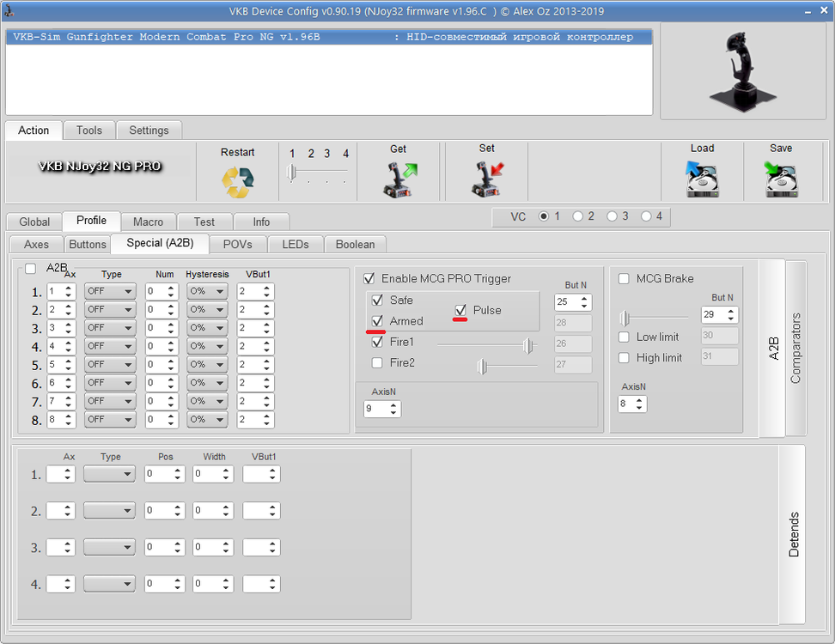The height and width of the screenshot is (644, 835).
Task: Select VC radio button 2
Action: coord(578,216)
